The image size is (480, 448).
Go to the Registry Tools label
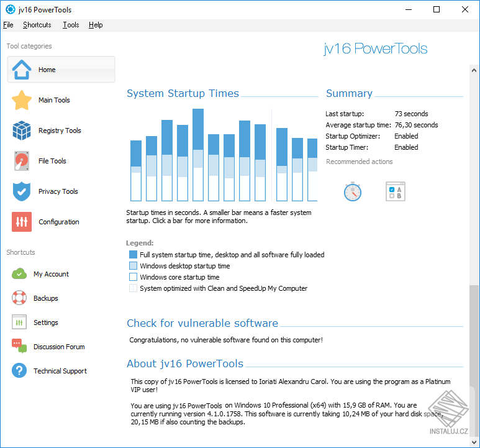point(60,130)
